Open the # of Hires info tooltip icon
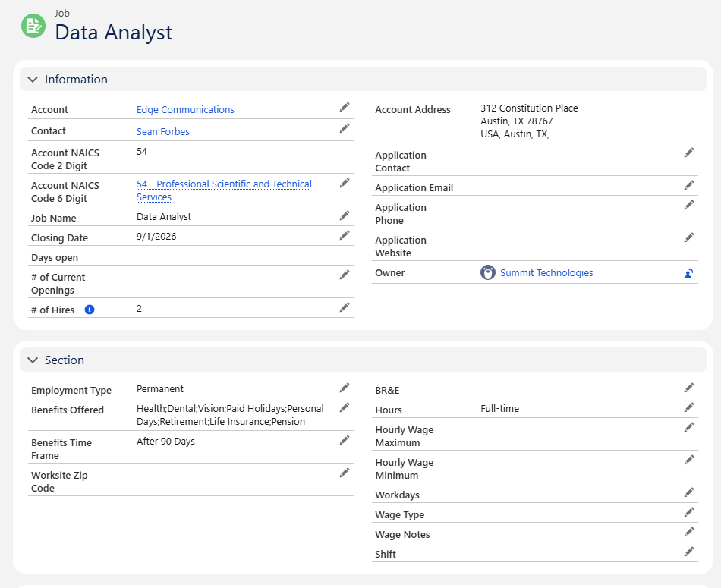This screenshot has height=588, width=721. point(90,310)
